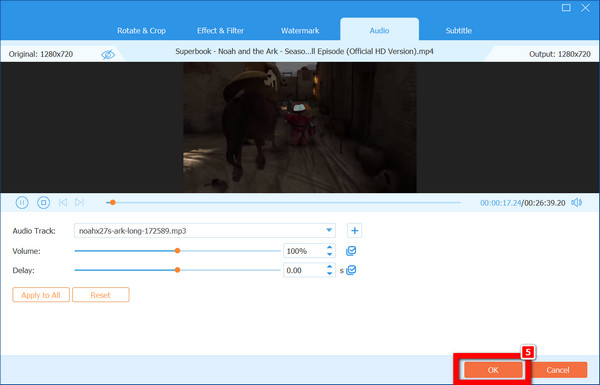Click the video timeline progress handle
This screenshot has height=385, width=600.
(x=112, y=202)
